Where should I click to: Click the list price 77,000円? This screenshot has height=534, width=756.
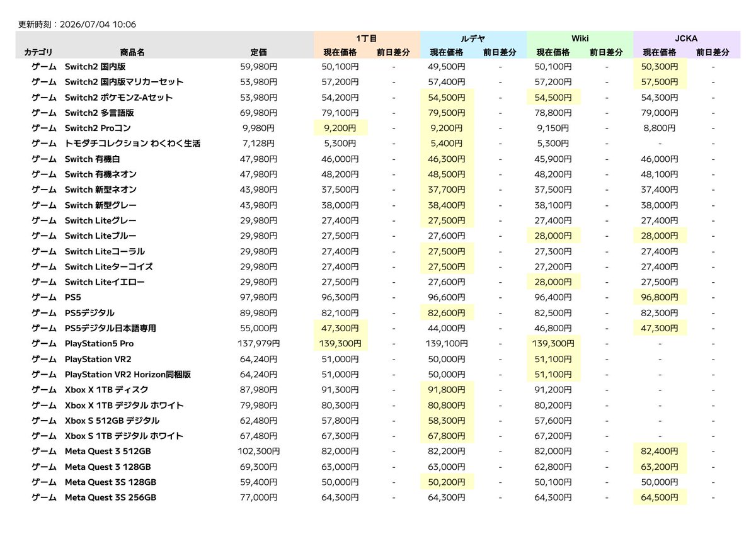(x=259, y=497)
